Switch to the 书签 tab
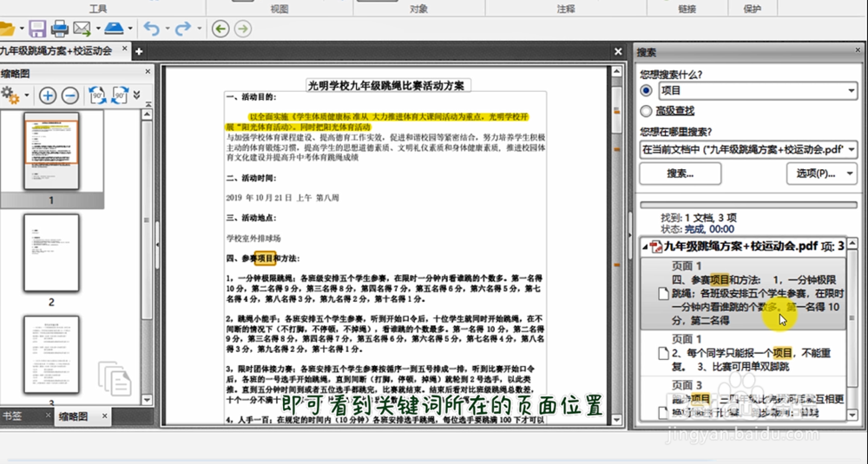The width and height of the screenshot is (868, 464). point(12,416)
